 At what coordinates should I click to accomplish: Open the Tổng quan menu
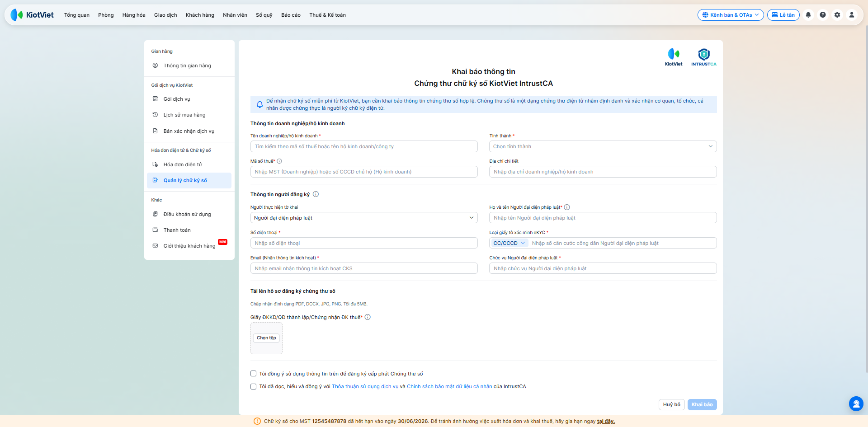[77, 15]
